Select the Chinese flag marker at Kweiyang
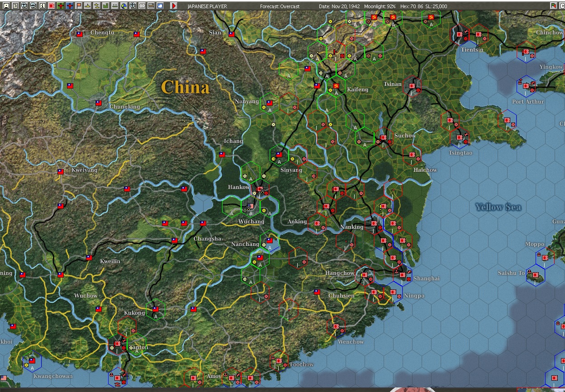The height and width of the screenshot is (392, 565). [61, 172]
